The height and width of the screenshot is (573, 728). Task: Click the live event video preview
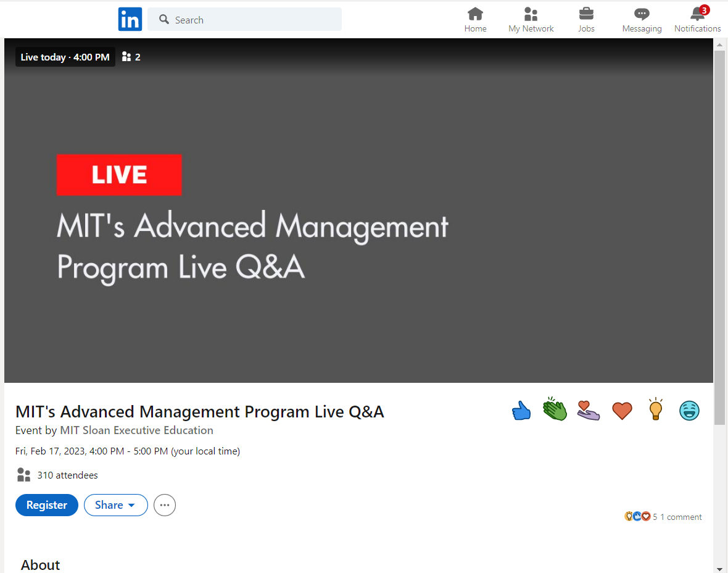tap(358, 211)
